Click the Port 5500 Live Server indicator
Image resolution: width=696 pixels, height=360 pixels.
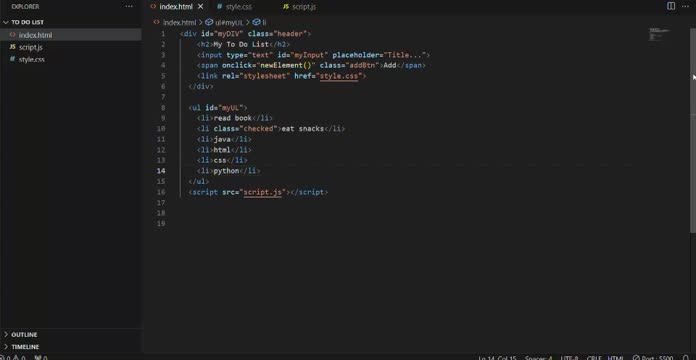coord(652,357)
